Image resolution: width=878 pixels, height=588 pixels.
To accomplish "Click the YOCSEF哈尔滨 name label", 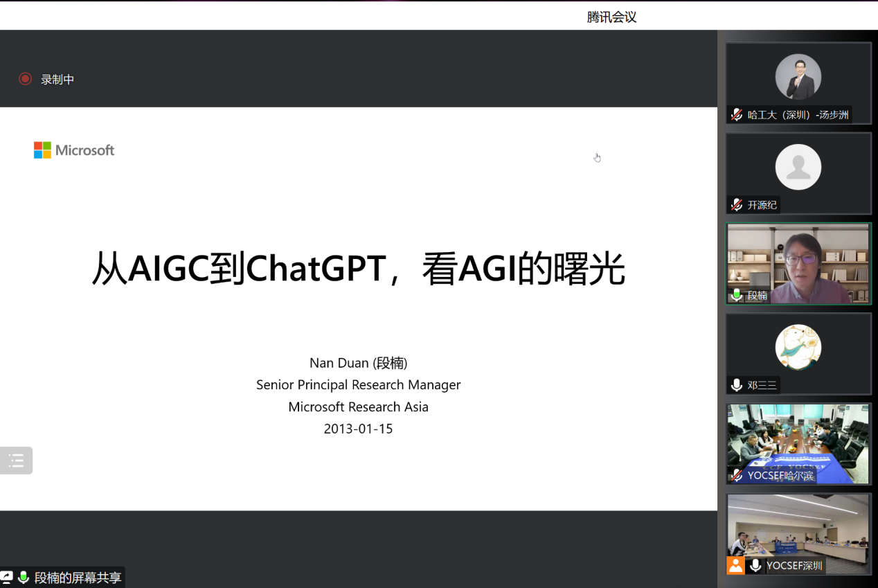I will tap(780, 475).
